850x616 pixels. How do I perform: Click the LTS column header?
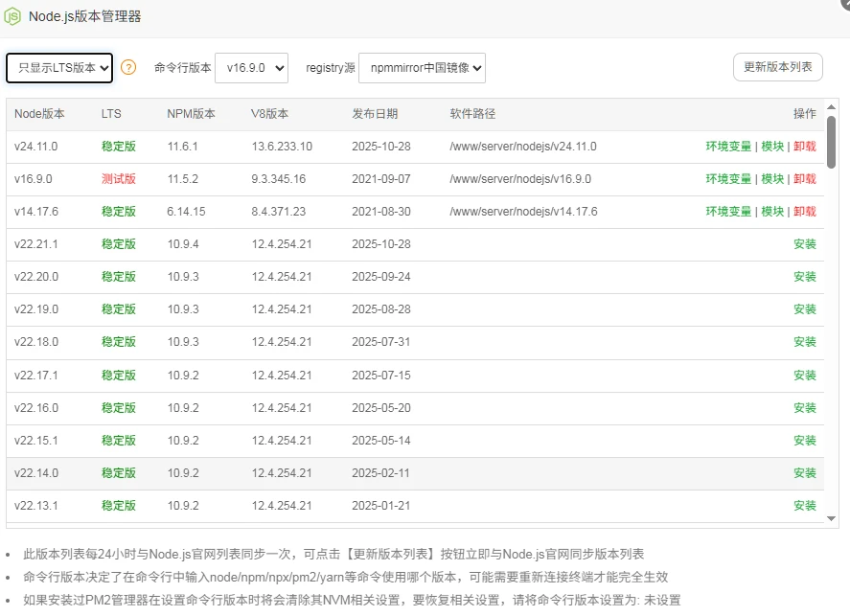pyautogui.click(x=111, y=114)
